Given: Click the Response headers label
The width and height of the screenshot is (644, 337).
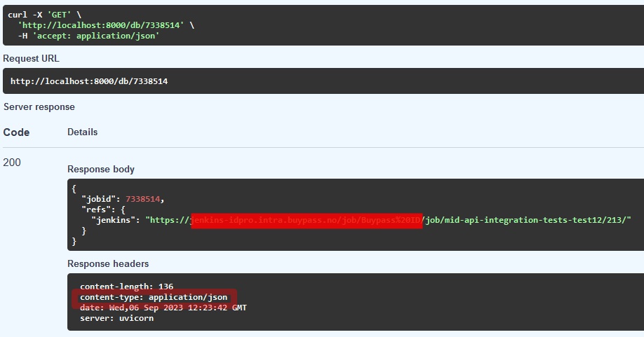Looking at the screenshot, I should [x=108, y=263].
